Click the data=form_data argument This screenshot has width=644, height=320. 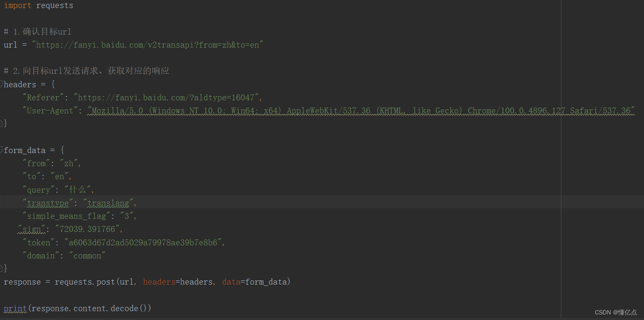coord(254,282)
